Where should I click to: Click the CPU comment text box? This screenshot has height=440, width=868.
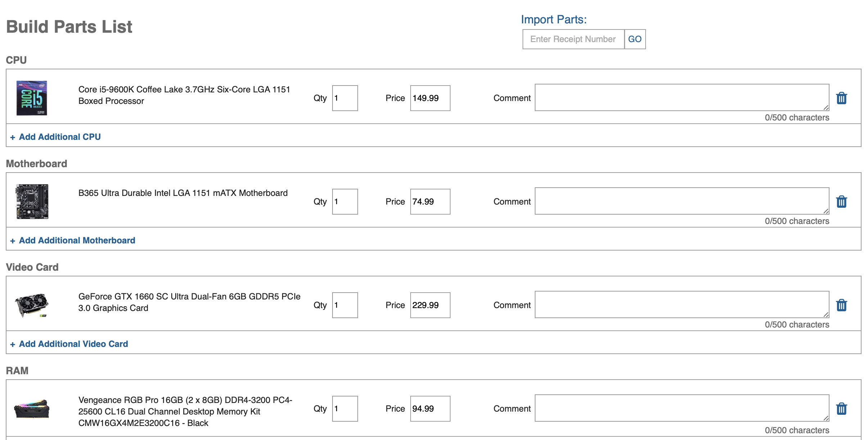coord(682,97)
